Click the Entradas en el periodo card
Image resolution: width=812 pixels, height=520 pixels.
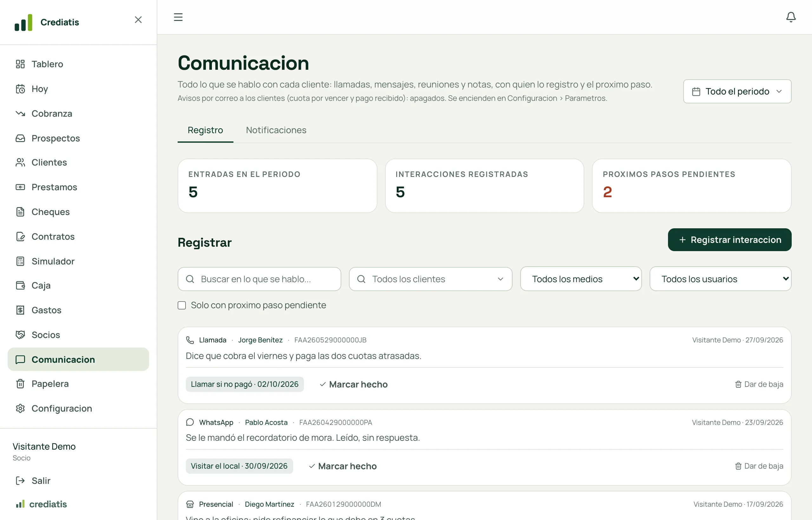[x=277, y=186]
